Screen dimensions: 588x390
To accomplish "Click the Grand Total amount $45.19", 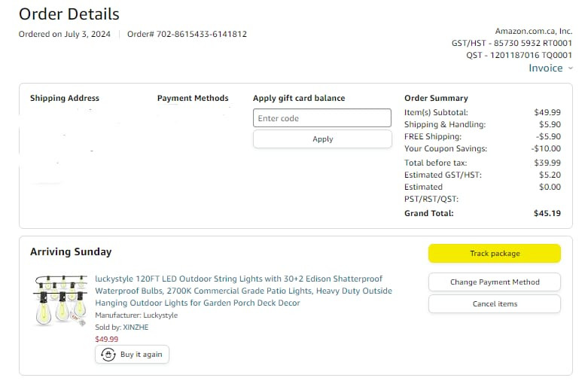I will tap(547, 213).
